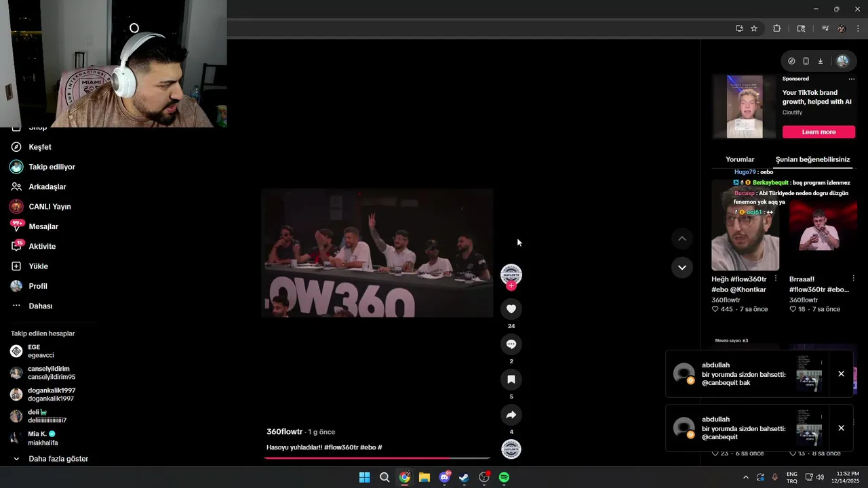The height and width of the screenshot is (488, 868).
Task: Open the Cloutify sponsored ad thumbnail
Action: click(745, 107)
